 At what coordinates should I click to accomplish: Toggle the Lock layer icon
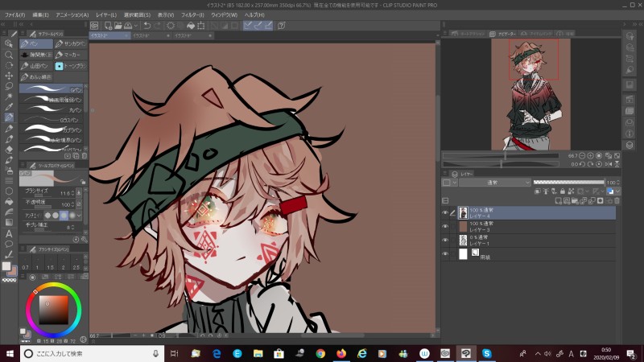(x=563, y=191)
